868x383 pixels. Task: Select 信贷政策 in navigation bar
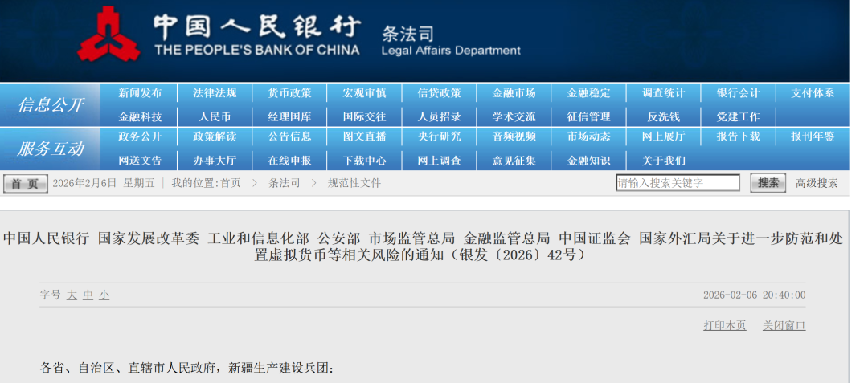click(x=439, y=93)
